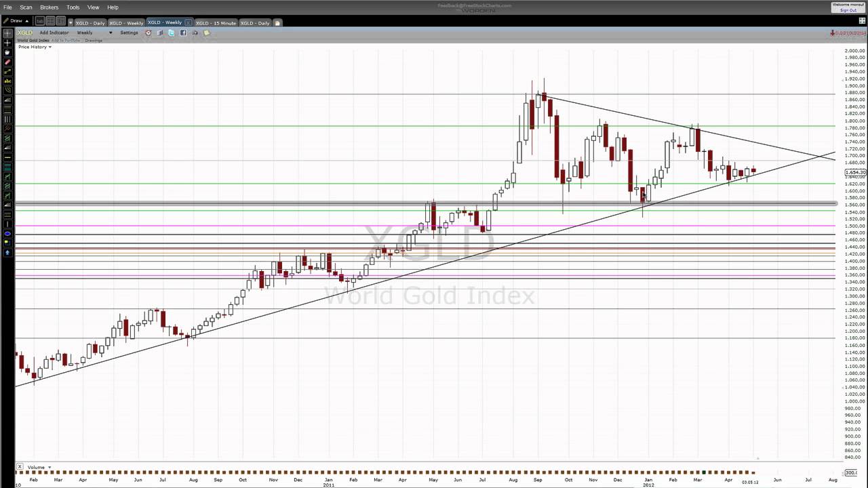Switch to the XGLD - 15 Minute tab

coord(216,23)
